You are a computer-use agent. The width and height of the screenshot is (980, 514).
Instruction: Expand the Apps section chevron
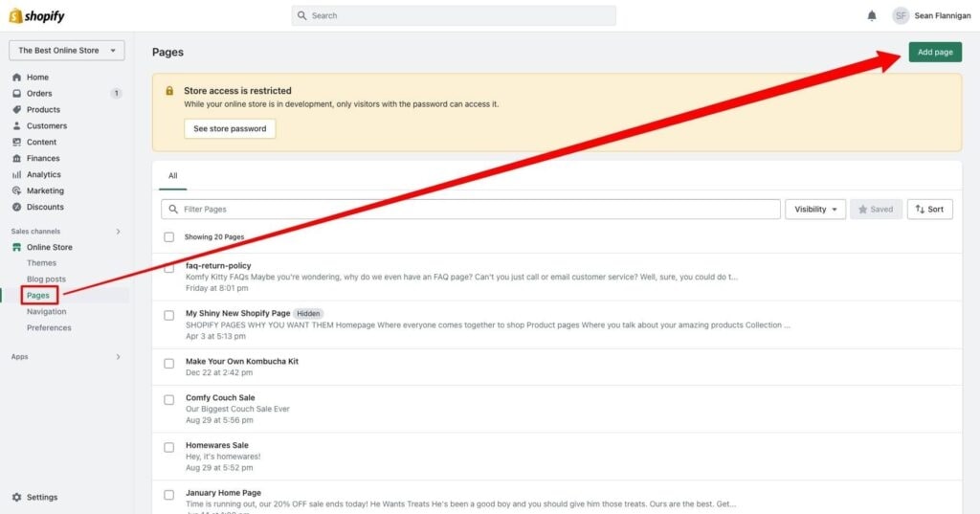click(118, 357)
